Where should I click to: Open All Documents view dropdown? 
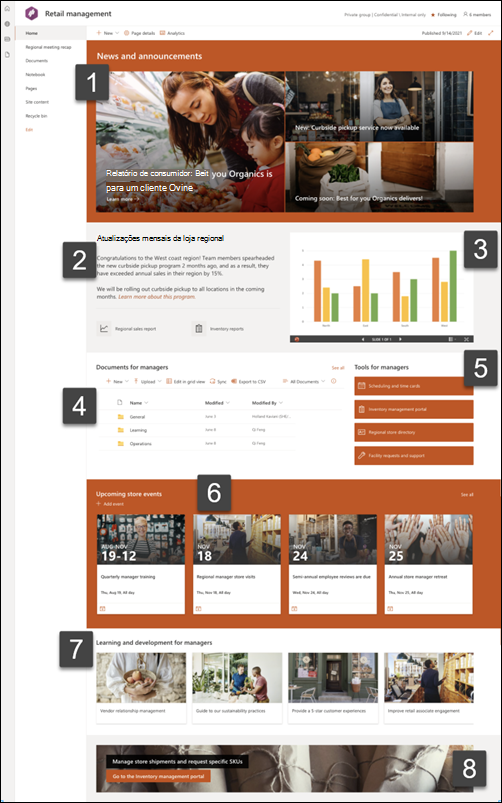pyautogui.click(x=304, y=382)
